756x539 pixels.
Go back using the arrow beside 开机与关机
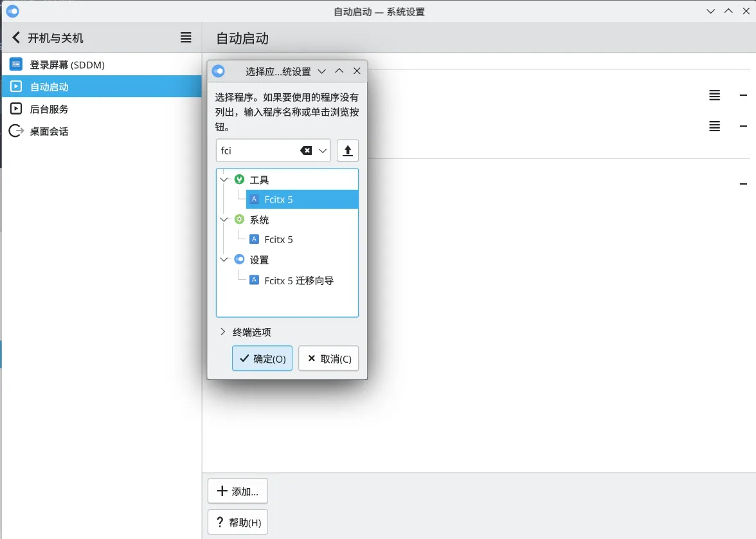16,38
